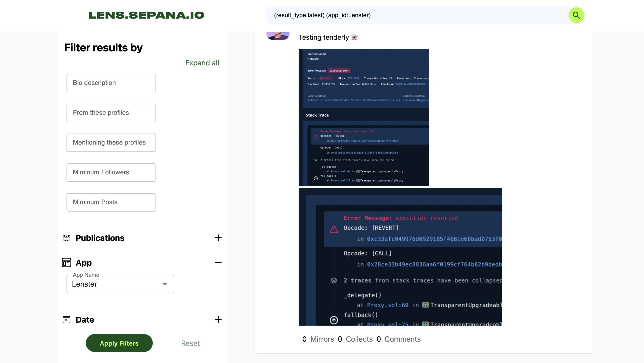
Task: Expand the Date filter section
Action: [218, 319]
